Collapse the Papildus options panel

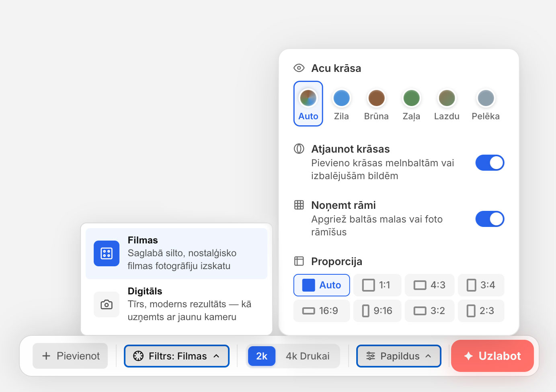[x=398, y=356]
